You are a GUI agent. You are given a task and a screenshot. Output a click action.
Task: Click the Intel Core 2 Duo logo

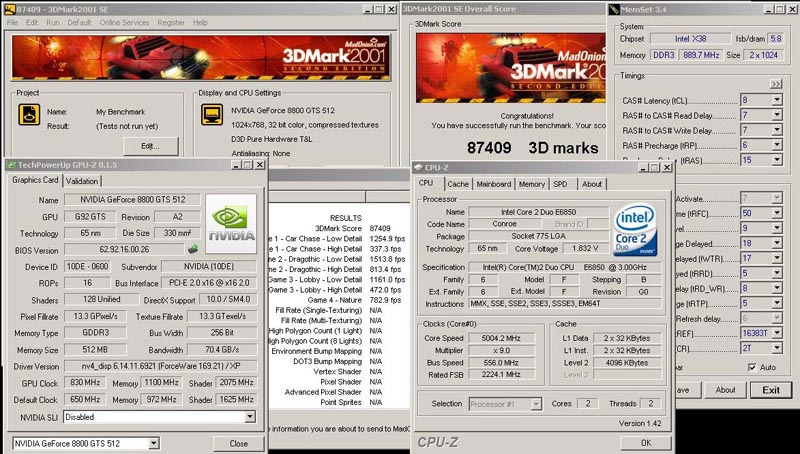pos(635,230)
